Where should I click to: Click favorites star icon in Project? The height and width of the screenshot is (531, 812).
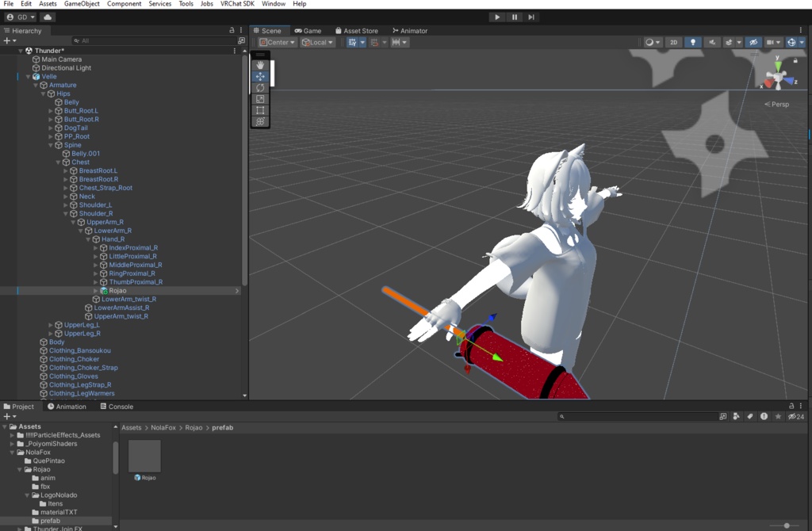click(x=778, y=416)
